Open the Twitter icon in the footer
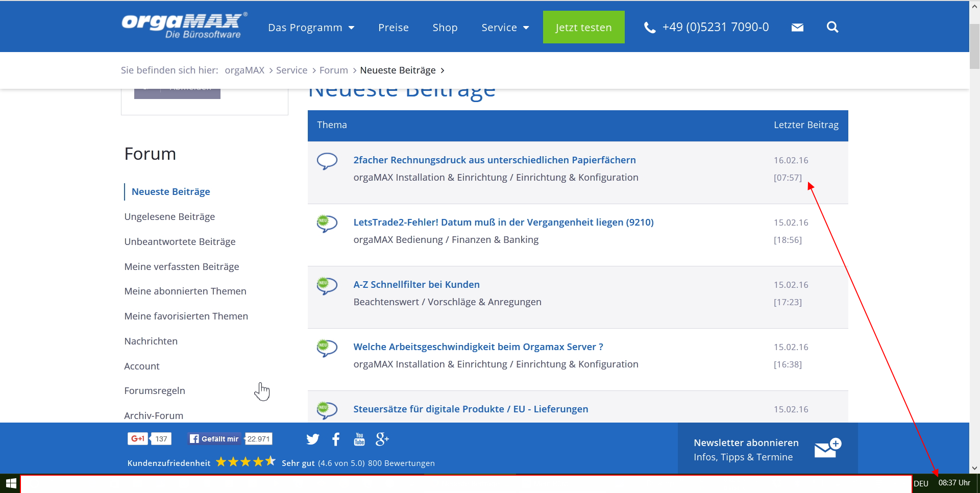 click(x=313, y=439)
